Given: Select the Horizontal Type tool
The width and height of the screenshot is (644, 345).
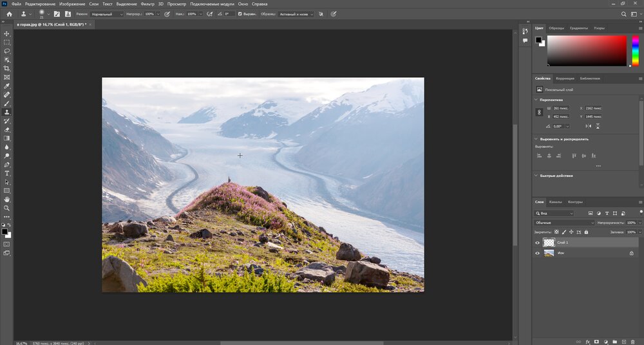Looking at the screenshot, I should pyautogui.click(x=7, y=173).
